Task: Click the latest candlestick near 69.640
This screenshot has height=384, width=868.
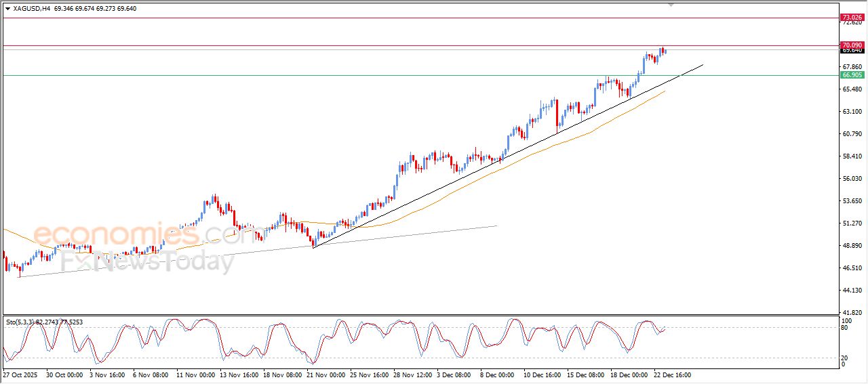Action: [x=665, y=51]
